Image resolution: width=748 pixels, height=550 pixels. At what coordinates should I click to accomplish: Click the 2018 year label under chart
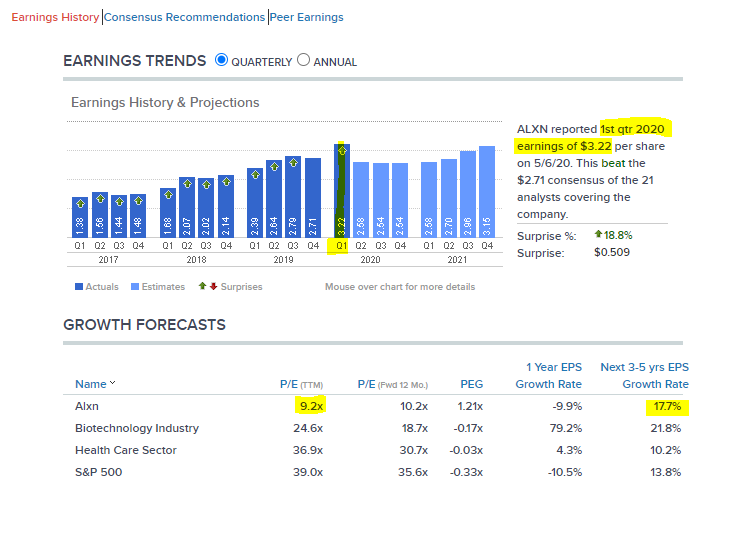[x=196, y=259]
